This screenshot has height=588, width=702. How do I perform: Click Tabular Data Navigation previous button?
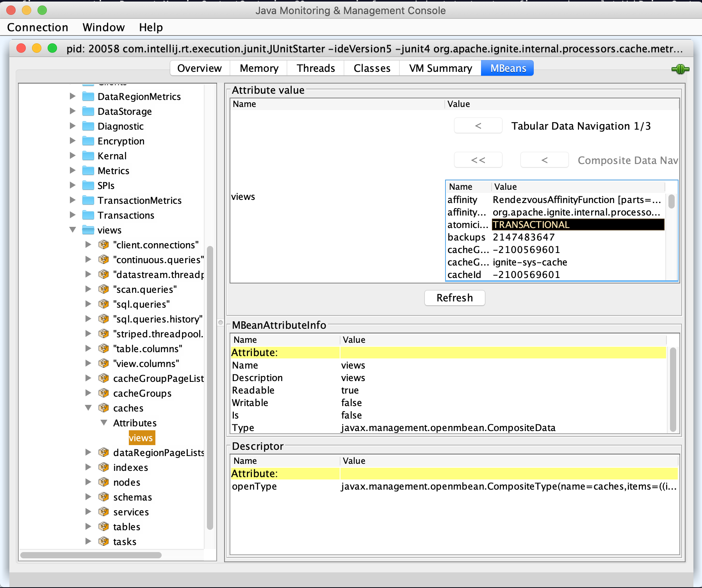tap(478, 126)
